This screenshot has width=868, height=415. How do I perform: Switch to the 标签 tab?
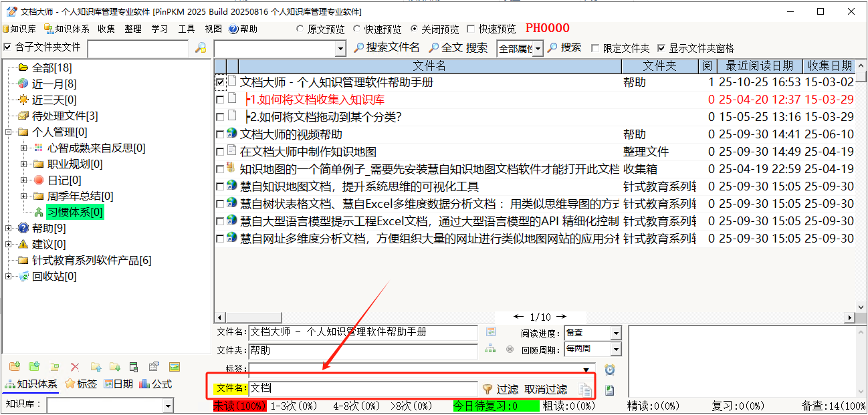81,384
